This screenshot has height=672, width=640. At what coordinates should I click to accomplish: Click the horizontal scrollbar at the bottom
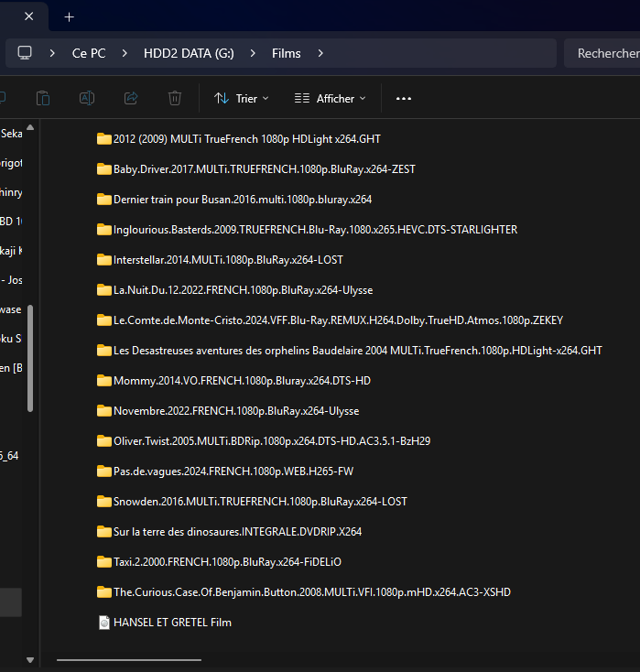(x=129, y=660)
